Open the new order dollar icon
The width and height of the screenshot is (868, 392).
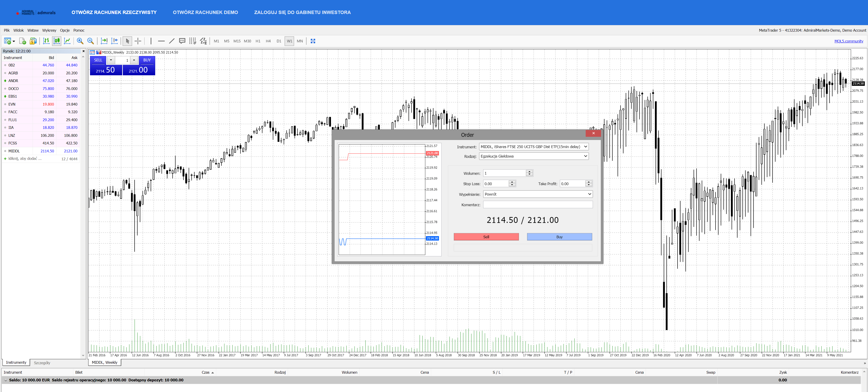coord(33,41)
